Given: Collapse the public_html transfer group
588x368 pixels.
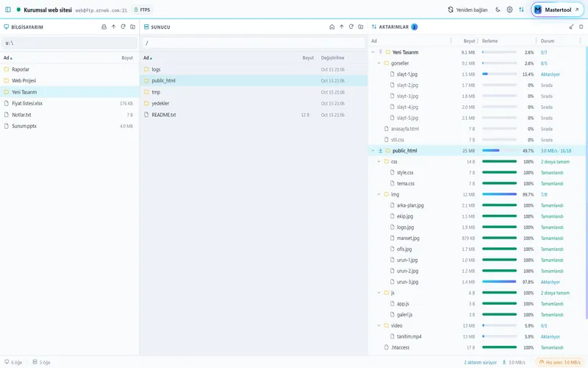Looking at the screenshot, I should coord(373,151).
